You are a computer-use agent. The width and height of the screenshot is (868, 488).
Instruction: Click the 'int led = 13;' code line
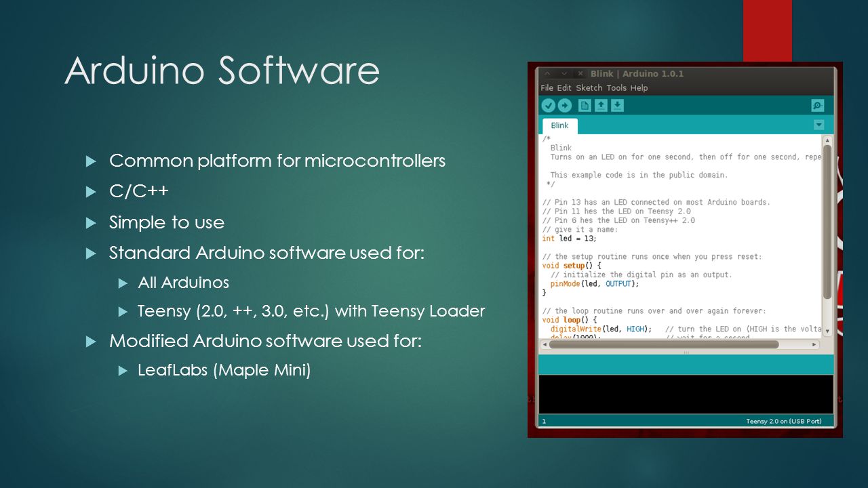pyautogui.click(x=570, y=239)
